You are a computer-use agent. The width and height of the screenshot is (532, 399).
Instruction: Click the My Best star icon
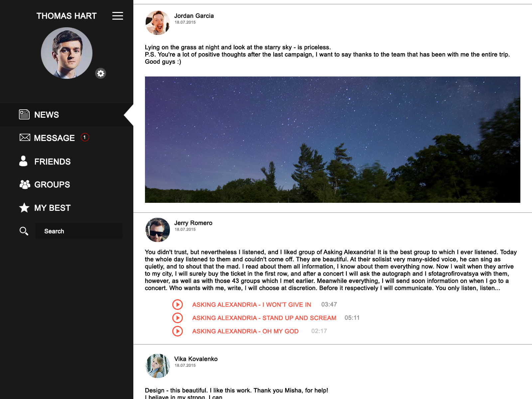pos(24,208)
